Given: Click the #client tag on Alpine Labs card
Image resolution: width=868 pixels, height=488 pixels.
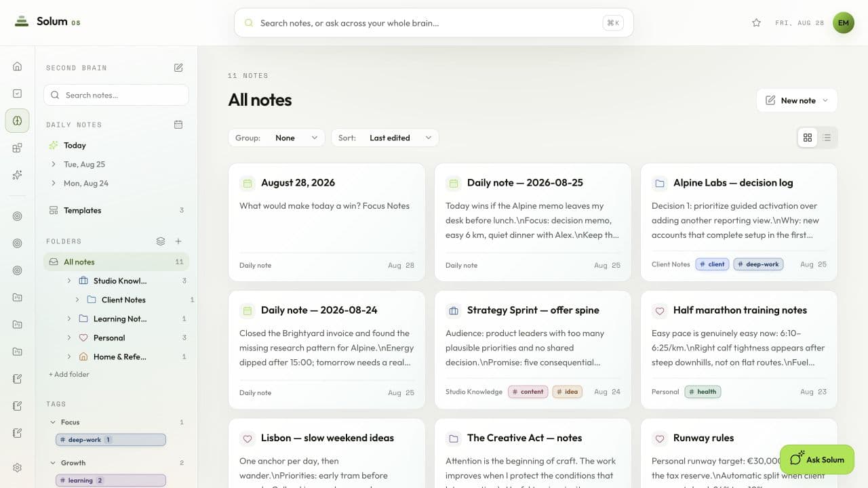Looking at the screenshot, I should (x=712, y=264).
